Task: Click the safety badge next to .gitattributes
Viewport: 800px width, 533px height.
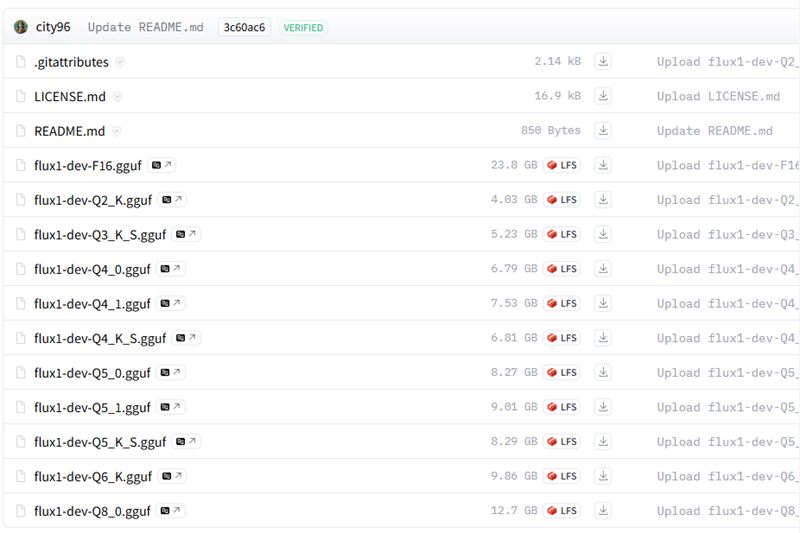Action: pyautogui.click(x=120, y=62)
